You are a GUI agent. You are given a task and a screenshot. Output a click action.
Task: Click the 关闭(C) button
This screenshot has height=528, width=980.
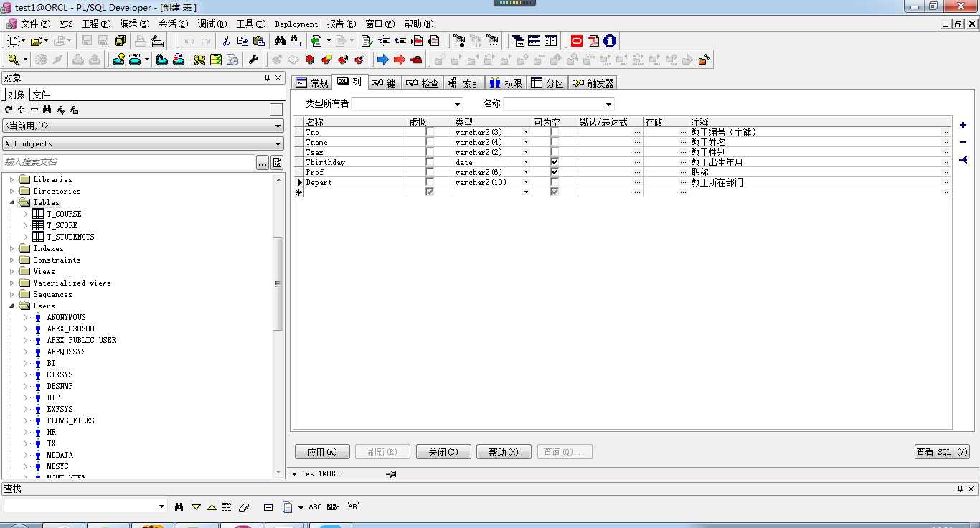pyautogui.click(x=443, y=452)
